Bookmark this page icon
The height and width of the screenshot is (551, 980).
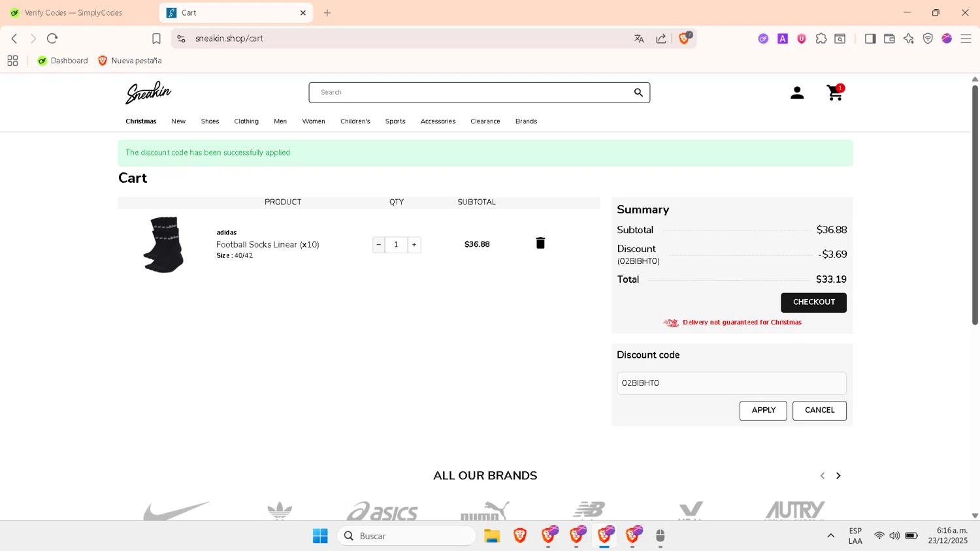[x=156, y=39]
